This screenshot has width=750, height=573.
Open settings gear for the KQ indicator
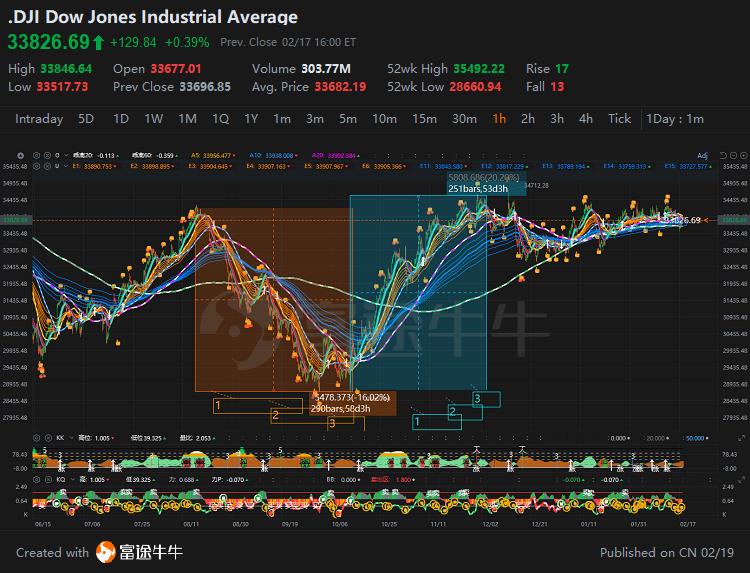36,479
